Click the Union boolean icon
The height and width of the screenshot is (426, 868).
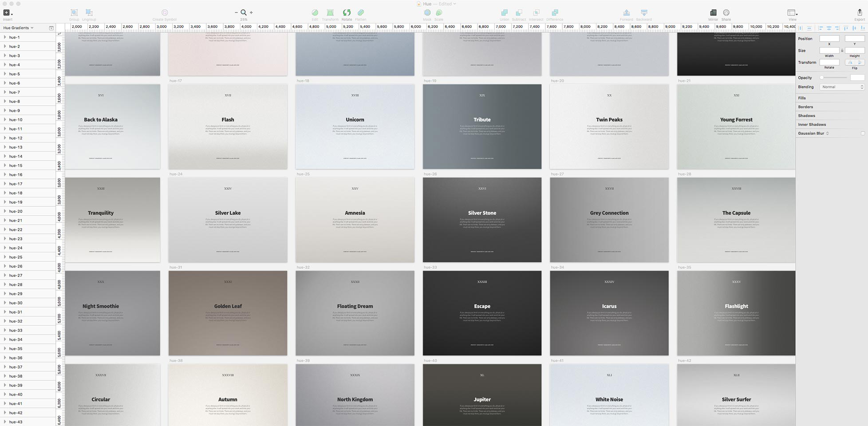click(505, 12)
